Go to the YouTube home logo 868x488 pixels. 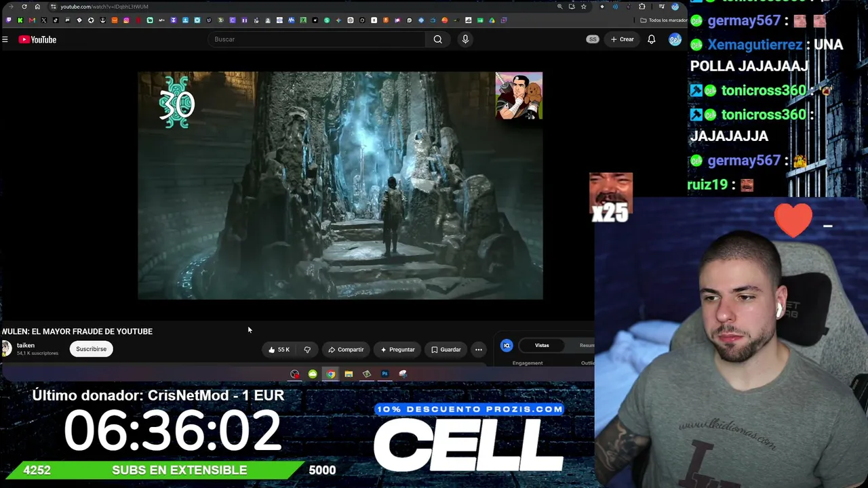[37, 39]
